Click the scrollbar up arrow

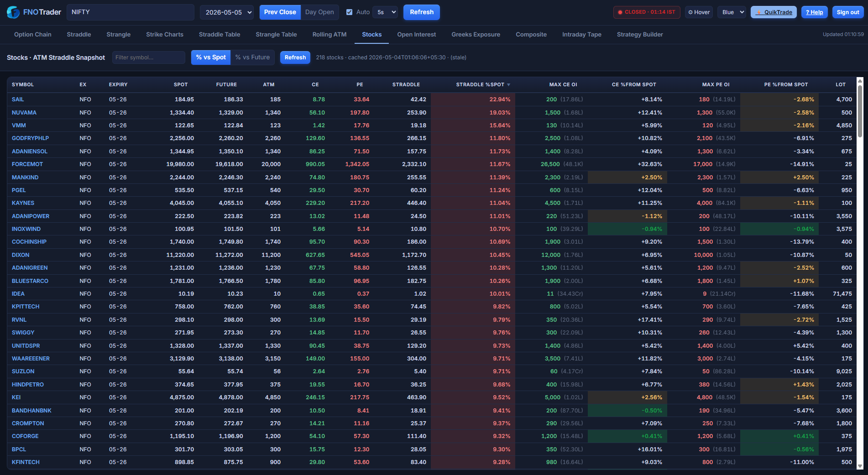tap(860, 81)
